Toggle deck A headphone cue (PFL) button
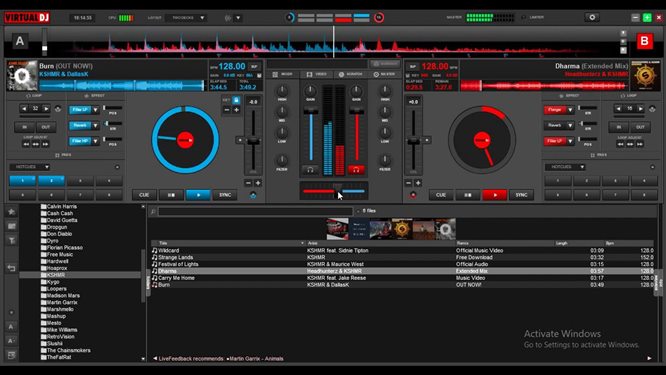This screenshot has height=375, width=666. click(310, 170)
